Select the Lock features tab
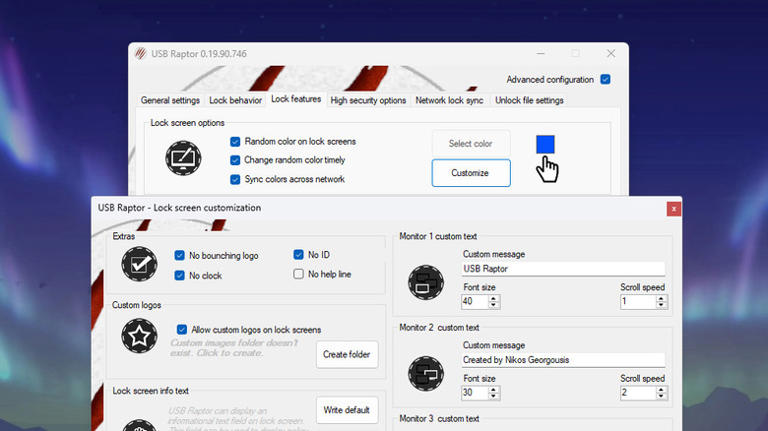 click(296, 99)
